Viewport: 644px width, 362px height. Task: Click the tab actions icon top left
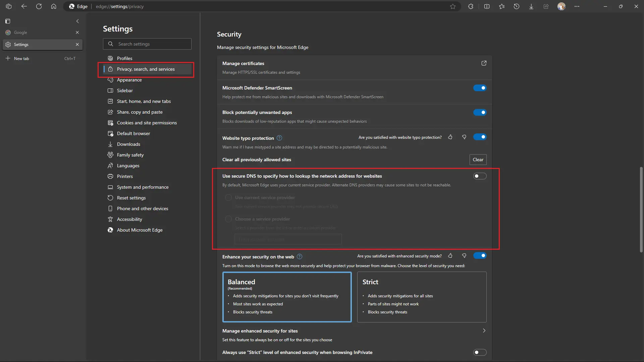tap(8, 21)
